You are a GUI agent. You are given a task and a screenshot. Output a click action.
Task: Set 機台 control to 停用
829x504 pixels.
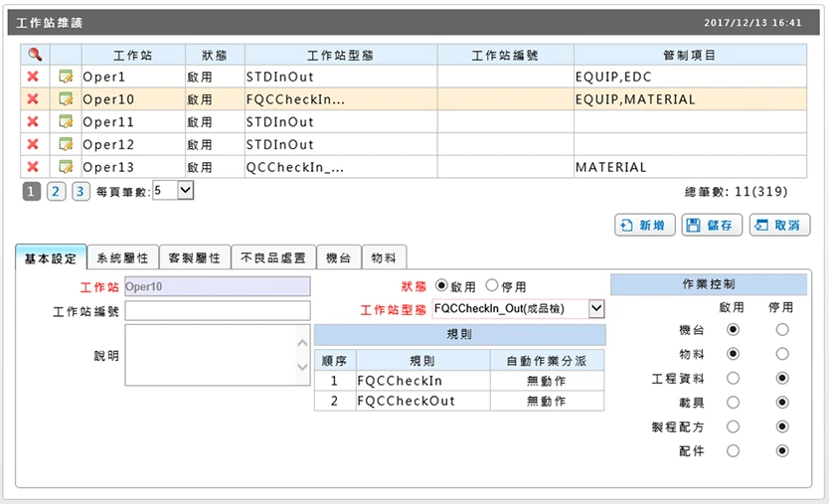782,329
